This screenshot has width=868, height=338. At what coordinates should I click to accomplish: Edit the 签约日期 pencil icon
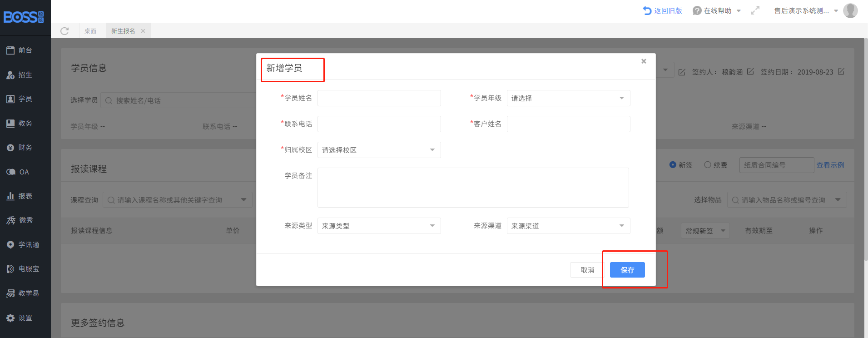[x=841, y=72]
